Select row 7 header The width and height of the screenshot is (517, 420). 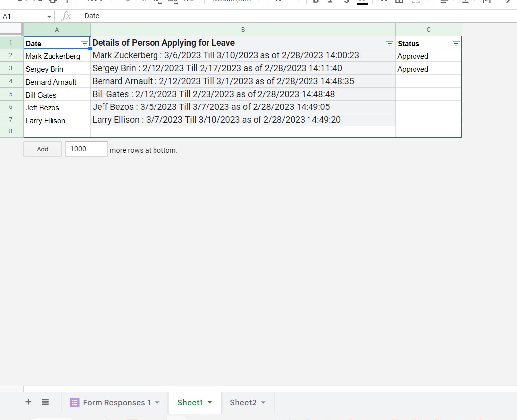point(11,120)
